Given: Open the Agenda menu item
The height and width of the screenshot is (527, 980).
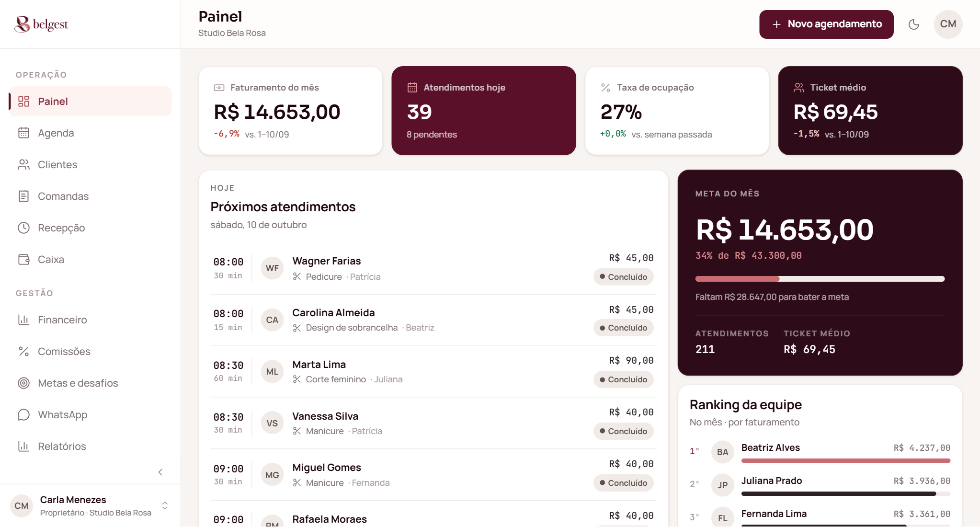Looking at the screenshot, I should pos(90,133).
